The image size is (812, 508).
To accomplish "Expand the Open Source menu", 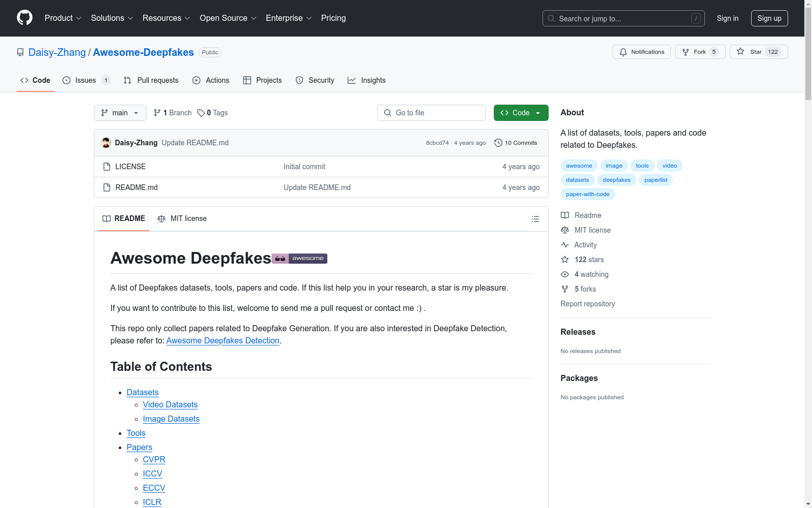I will click(228, 18).
